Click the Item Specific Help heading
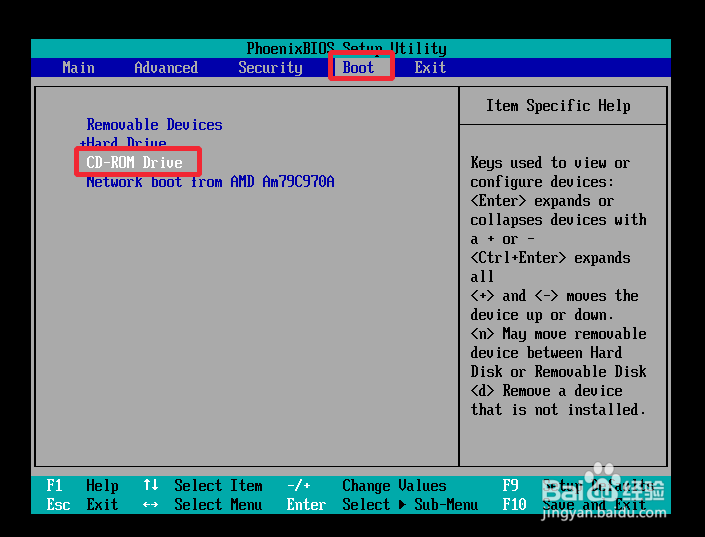The width and height of the screenshot is (705, 537). 558,106
